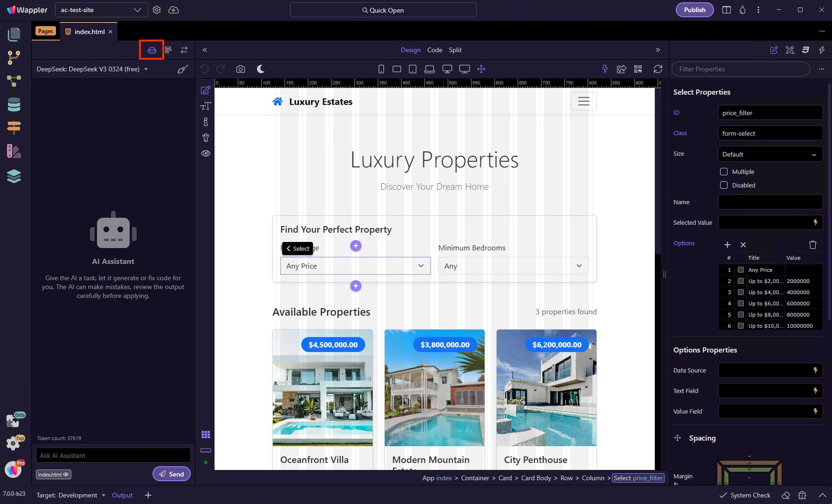Send the AI Assistant message
Image resolution: width=832 pixels, height=504 pixels.
[171, 474]
